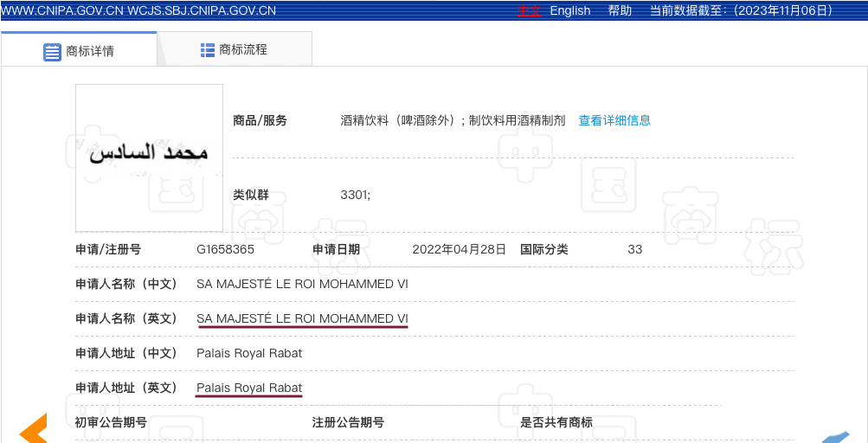The image size is (868, 443).
Task: Click the orange previous arrow icon
Action: coord(33,429)
